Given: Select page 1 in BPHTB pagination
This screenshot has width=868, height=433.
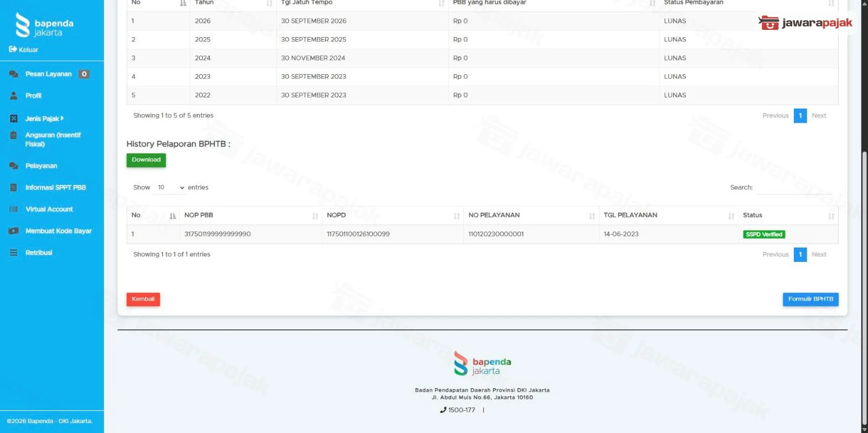Looking at the screenshot, I should tap(800, 255).
